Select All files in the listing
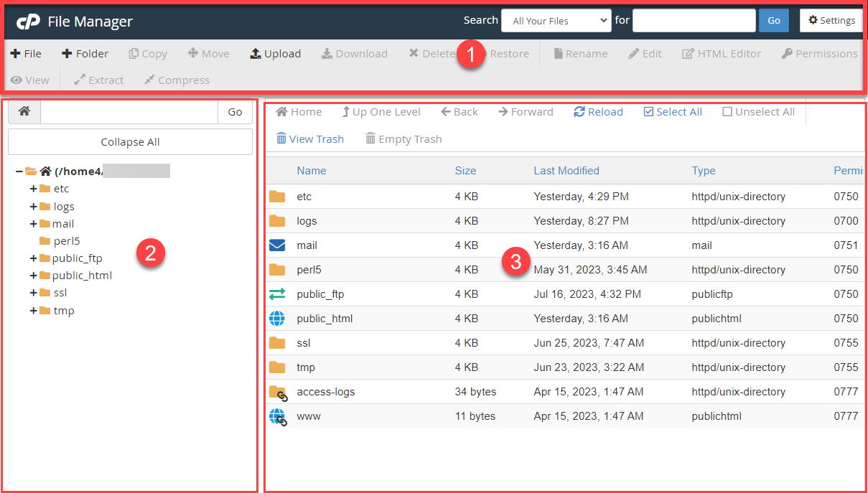This screenshot has width=868, height=493. (x=673, y=111)
